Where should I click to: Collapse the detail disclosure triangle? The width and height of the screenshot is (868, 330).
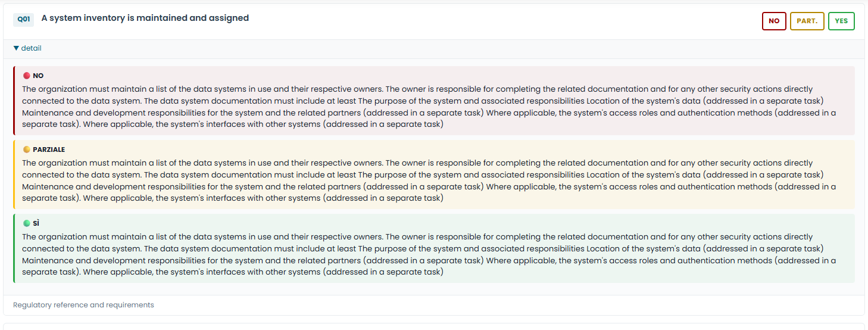pos(17,48)
